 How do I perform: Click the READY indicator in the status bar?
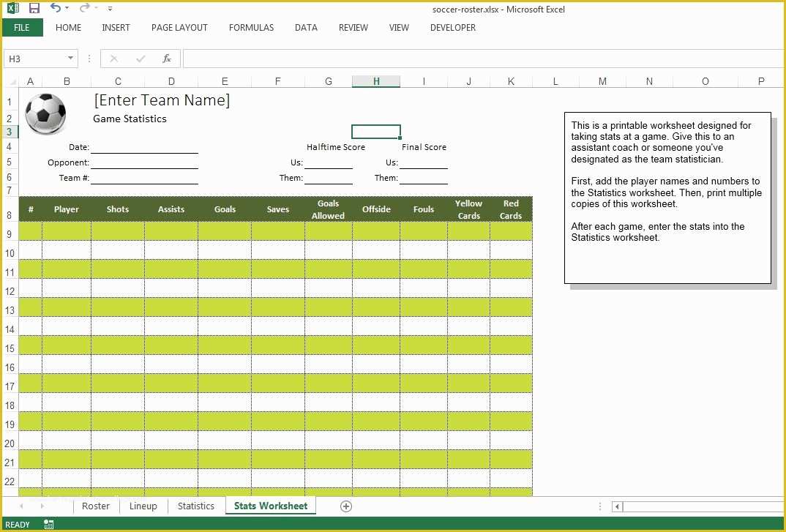tap(16, 524)
